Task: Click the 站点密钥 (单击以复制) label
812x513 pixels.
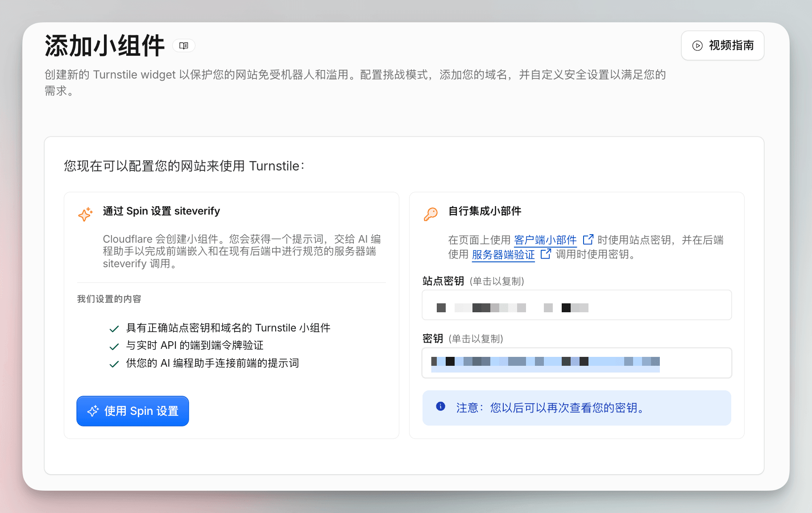Action: (x=473, y=281)
